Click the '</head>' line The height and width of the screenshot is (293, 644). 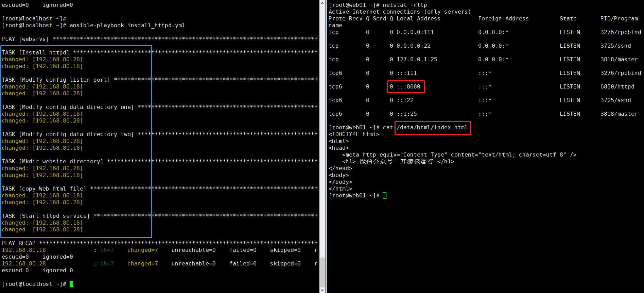(341, 168)
